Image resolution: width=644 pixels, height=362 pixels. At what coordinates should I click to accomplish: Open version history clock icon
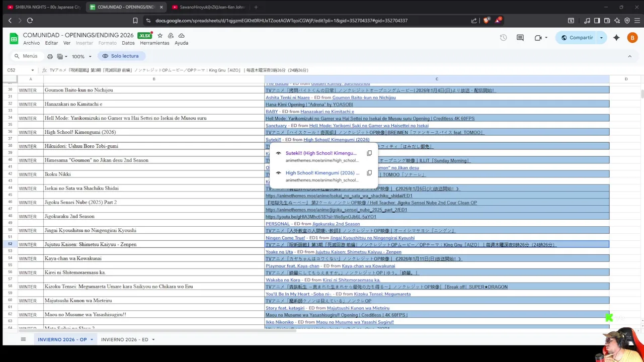[503, 38]
